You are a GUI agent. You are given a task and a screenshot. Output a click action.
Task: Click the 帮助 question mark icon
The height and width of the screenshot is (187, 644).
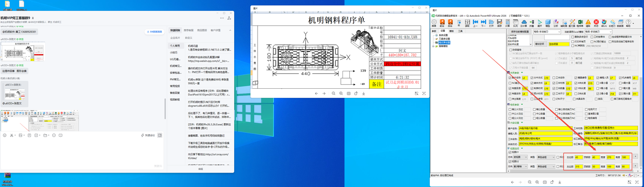[628, 23]
